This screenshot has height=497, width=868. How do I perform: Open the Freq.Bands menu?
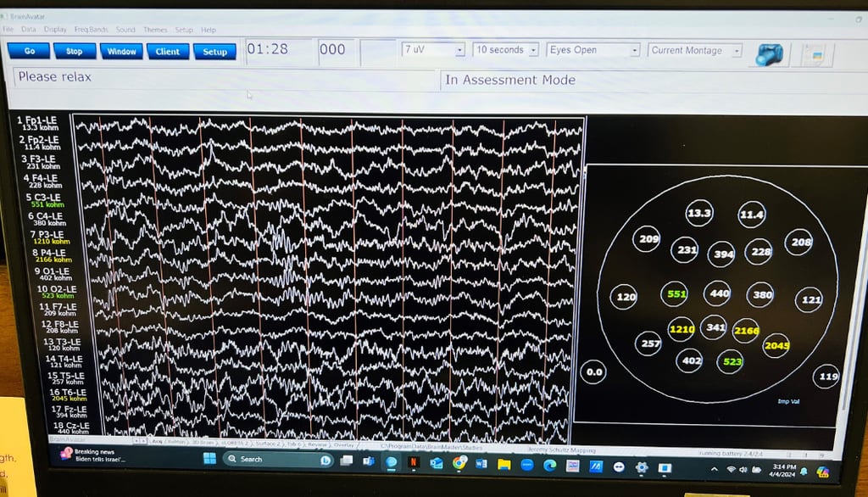tap(91, 28)
